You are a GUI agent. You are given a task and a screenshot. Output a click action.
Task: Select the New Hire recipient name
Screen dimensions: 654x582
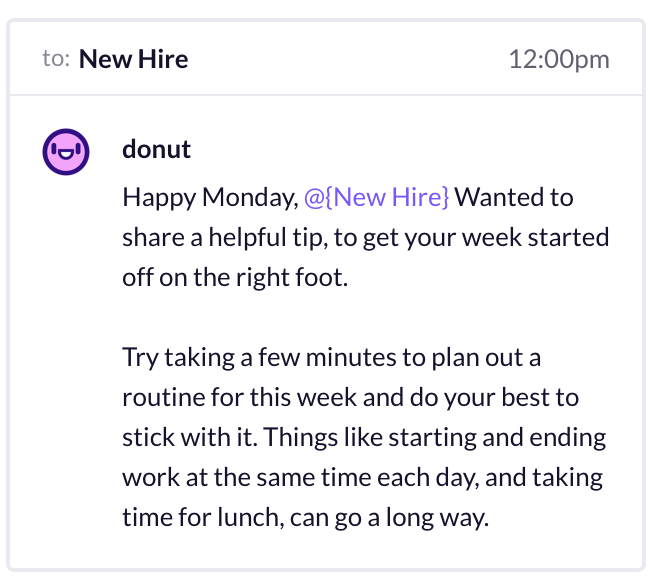pos(133,59)
